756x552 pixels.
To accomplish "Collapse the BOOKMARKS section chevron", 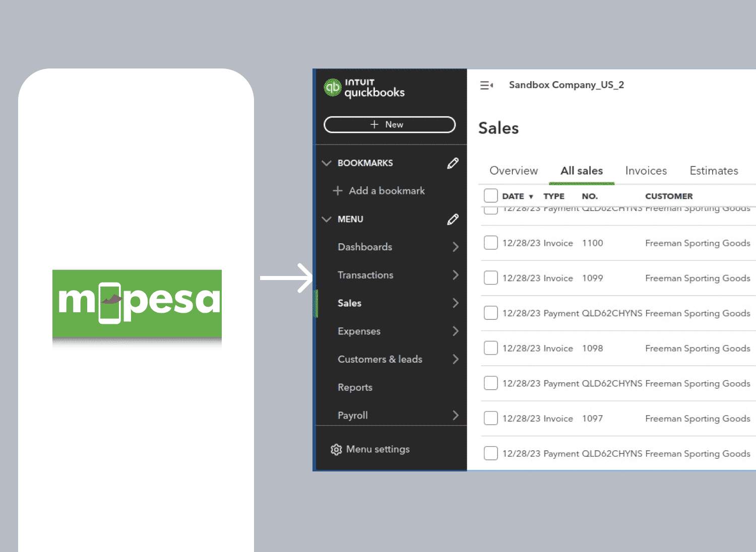I will point(327,163).
